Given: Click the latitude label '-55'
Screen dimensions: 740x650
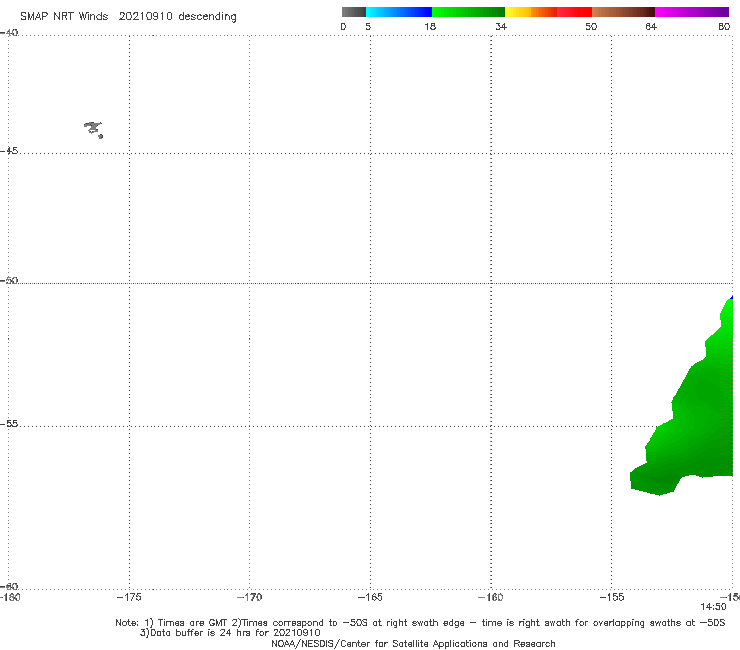Looking at the screenshot, I should coord(9,424).
